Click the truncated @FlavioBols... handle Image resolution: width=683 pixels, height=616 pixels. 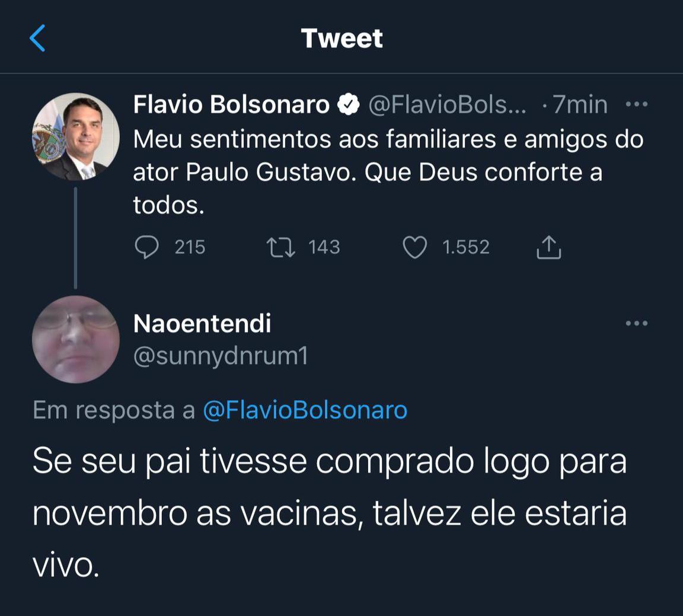pos(447,105)
